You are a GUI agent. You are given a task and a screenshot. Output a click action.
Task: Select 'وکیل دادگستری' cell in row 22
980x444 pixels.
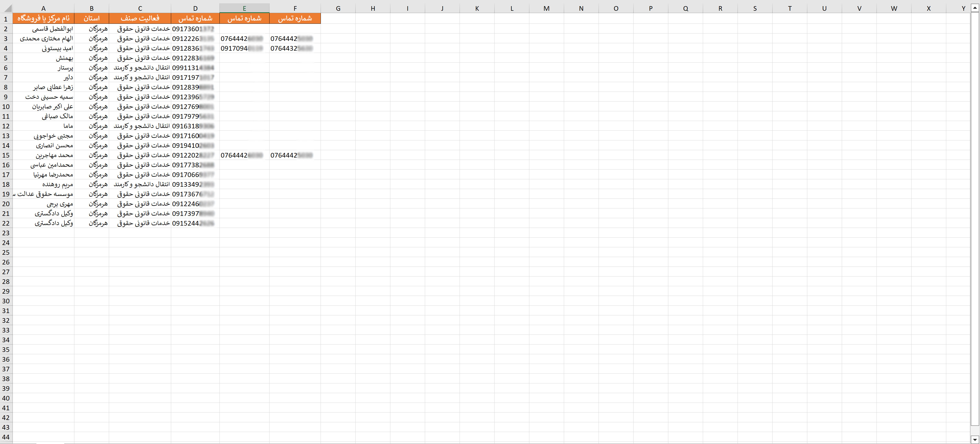[43, 223]
